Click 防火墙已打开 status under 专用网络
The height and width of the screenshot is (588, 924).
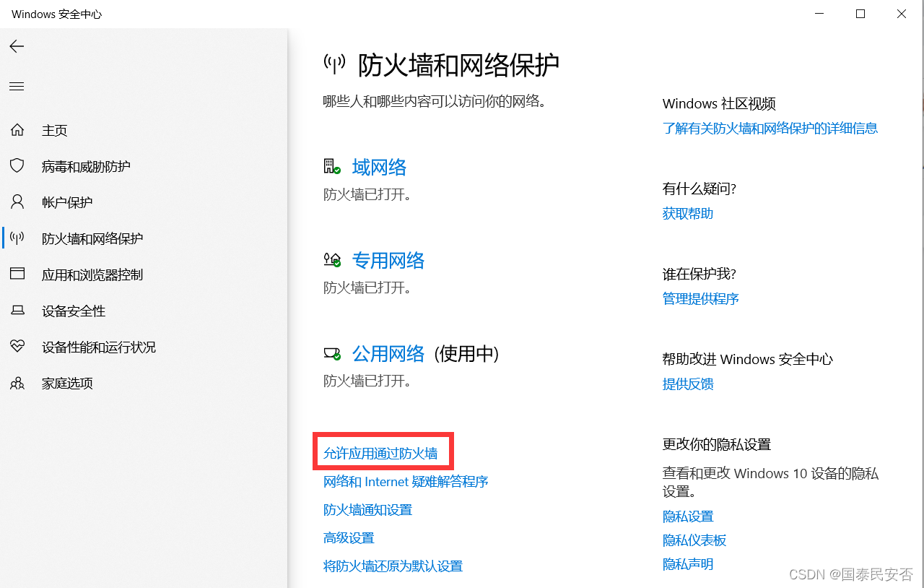pyautogui.click(x=367, y=288)
